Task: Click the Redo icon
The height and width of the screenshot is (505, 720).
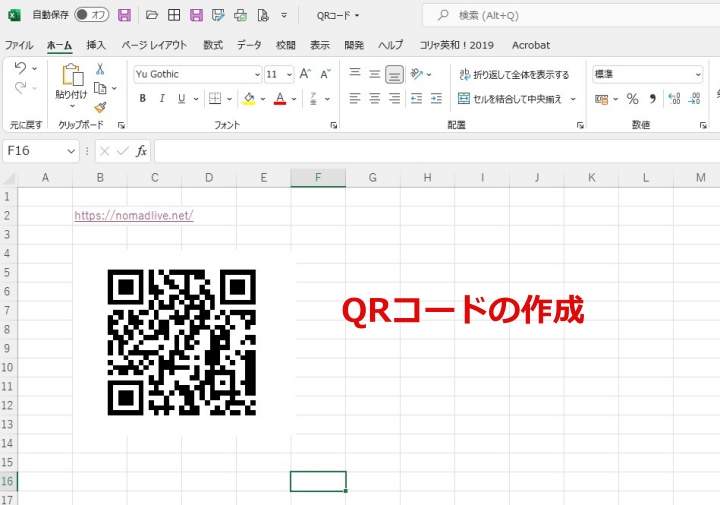Action: [x=20, y=87]
